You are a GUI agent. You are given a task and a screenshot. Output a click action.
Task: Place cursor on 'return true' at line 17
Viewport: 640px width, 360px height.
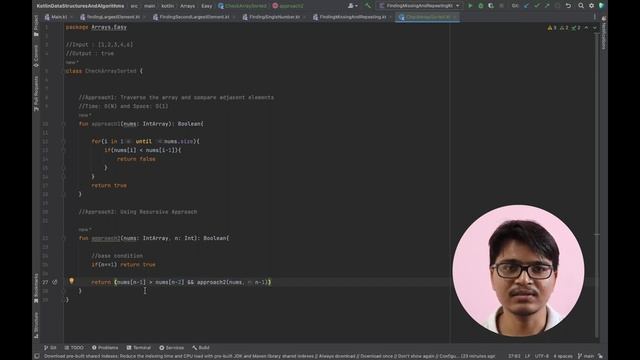pyautogui.click(x=109, y=185)
